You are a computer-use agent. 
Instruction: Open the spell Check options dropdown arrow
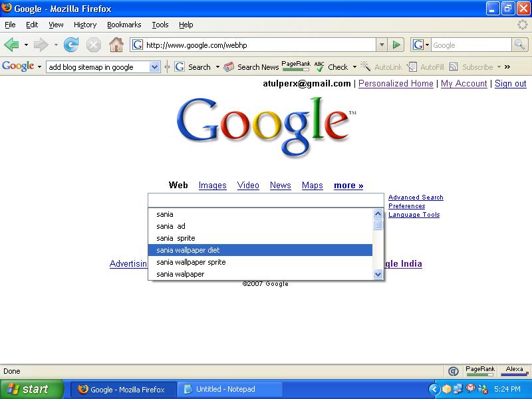pos(354,67)
